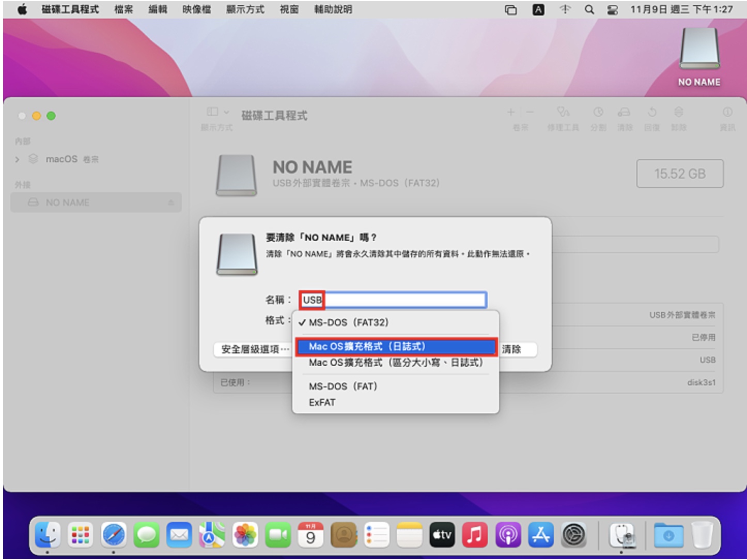The width and height of the screenshot is (747, 560).
Task: Open Photos from the Dock
Action: pos(245,535)
